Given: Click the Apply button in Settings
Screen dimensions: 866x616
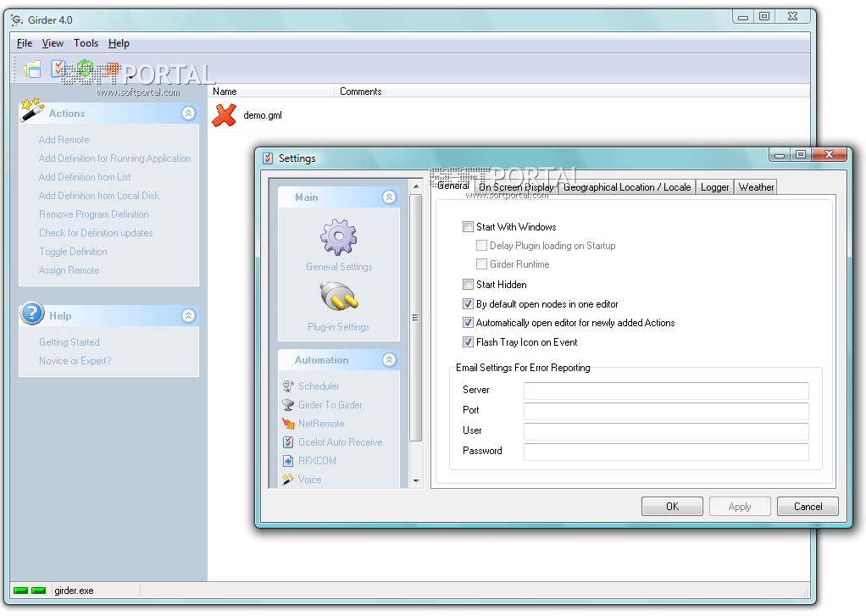Looking at the screenshot, I should pos(740,507).
